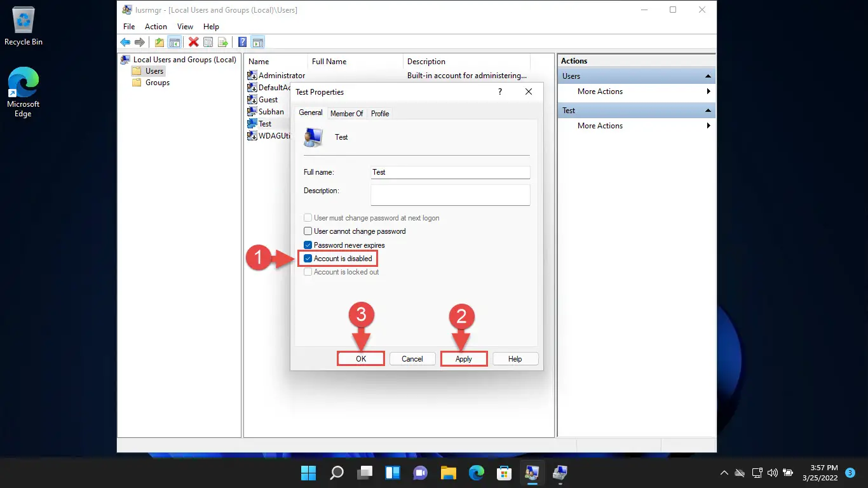The height and width of the screenshot is (488, 868).
Task: Click the Description column header
Action: (x=467, y=62)
